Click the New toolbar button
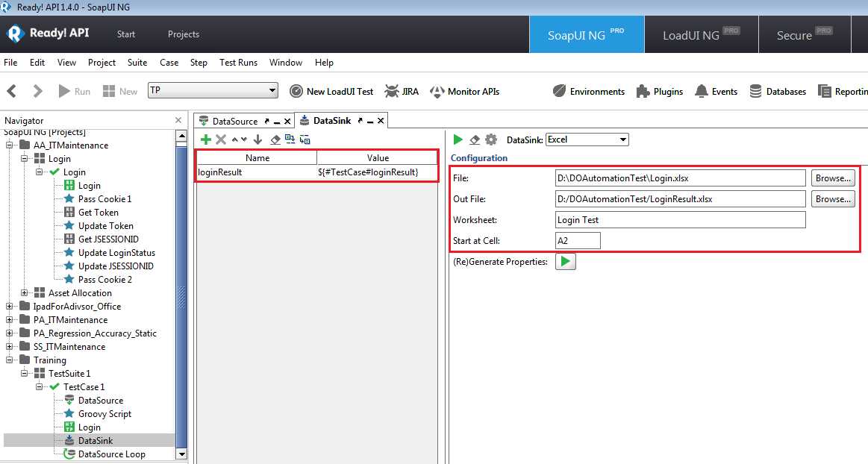Viewport: 868px width, 464px height. 120,91
